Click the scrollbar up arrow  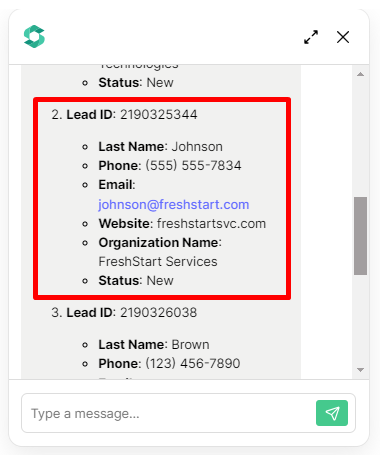click(360, 74)
